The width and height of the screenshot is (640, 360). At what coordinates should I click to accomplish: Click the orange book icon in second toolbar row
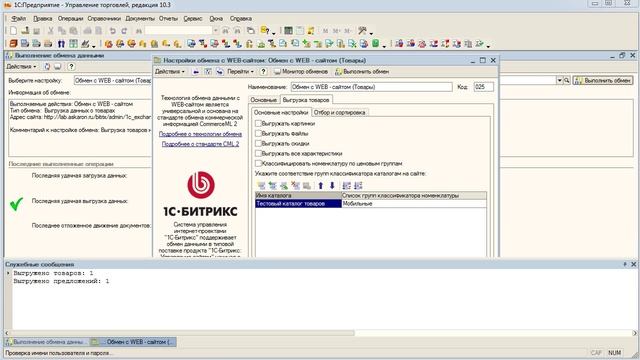[x=13, y=43]
